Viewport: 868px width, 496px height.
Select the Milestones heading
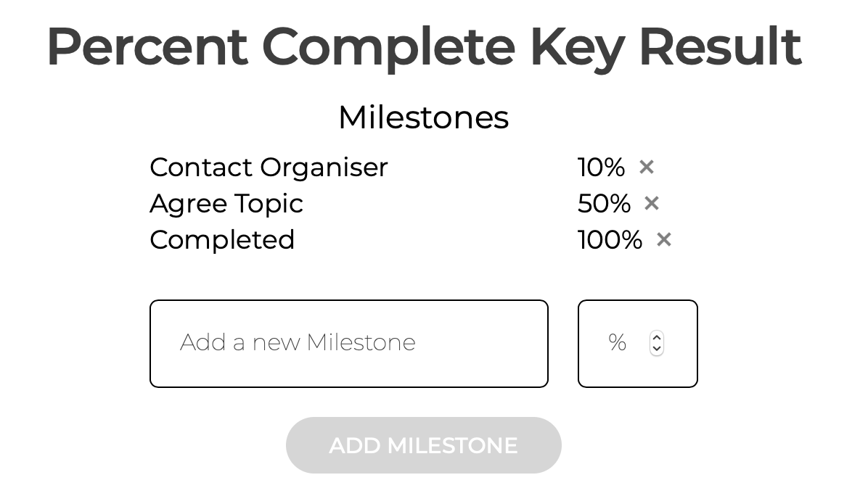point(423,117)
